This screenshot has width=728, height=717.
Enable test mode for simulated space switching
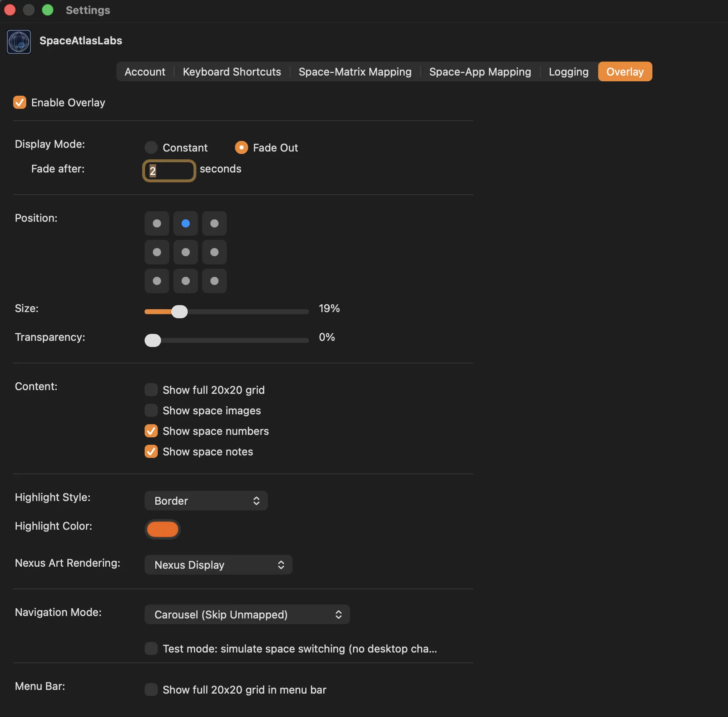(x=151, y=648)
